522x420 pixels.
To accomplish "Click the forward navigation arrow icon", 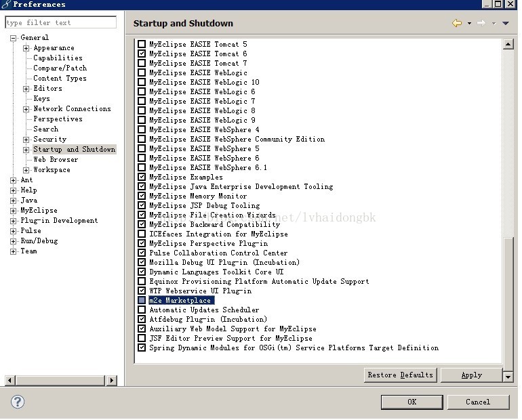I will pos(481,23).
